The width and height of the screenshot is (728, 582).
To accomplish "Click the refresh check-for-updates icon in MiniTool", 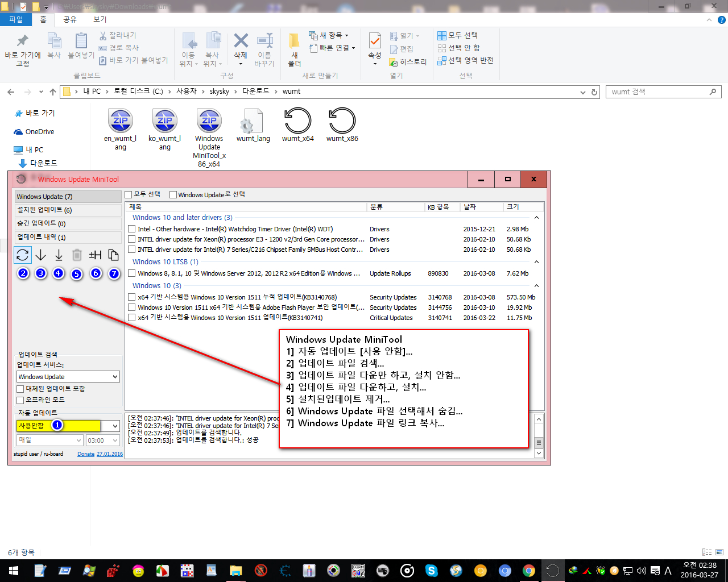I will [23, 255].
